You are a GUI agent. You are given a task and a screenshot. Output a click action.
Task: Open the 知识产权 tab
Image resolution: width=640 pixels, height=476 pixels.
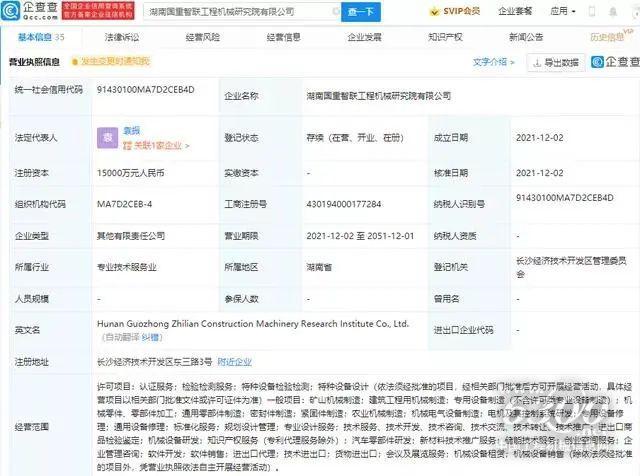[443, 37]
